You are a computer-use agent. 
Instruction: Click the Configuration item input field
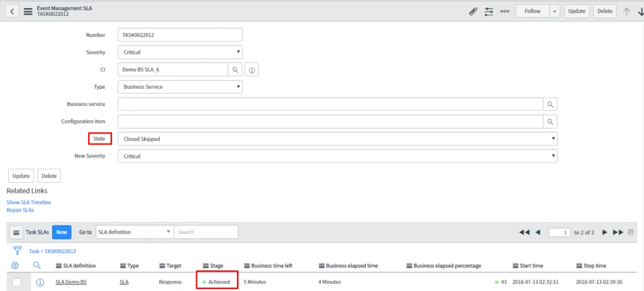(x=331, y=122)
